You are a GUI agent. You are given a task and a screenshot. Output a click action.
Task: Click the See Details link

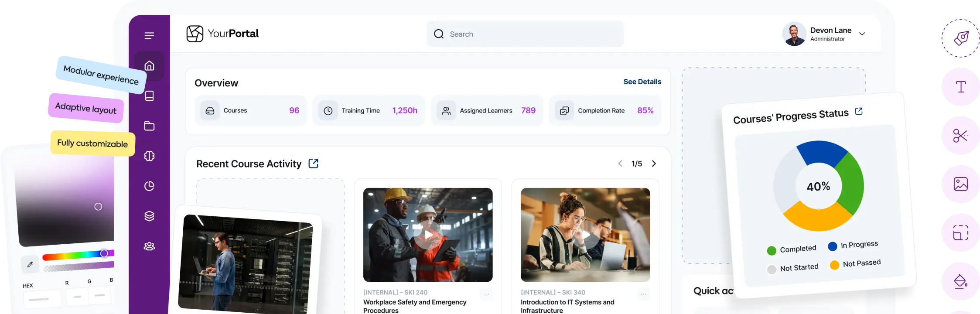point(642,82)
